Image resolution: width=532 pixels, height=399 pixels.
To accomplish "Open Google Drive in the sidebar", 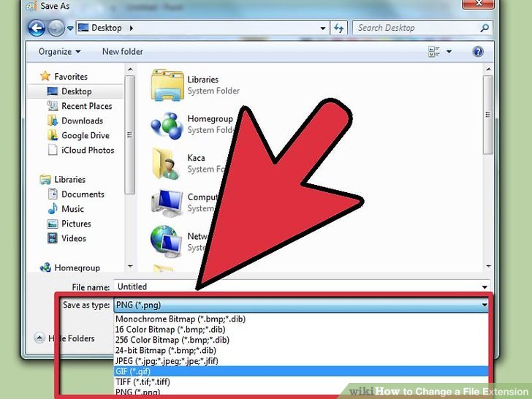I will [x=85, y=135].
